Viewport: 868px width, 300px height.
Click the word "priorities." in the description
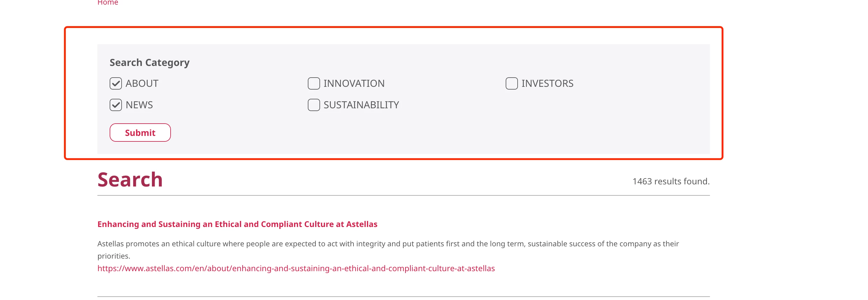tap(114, 256)
